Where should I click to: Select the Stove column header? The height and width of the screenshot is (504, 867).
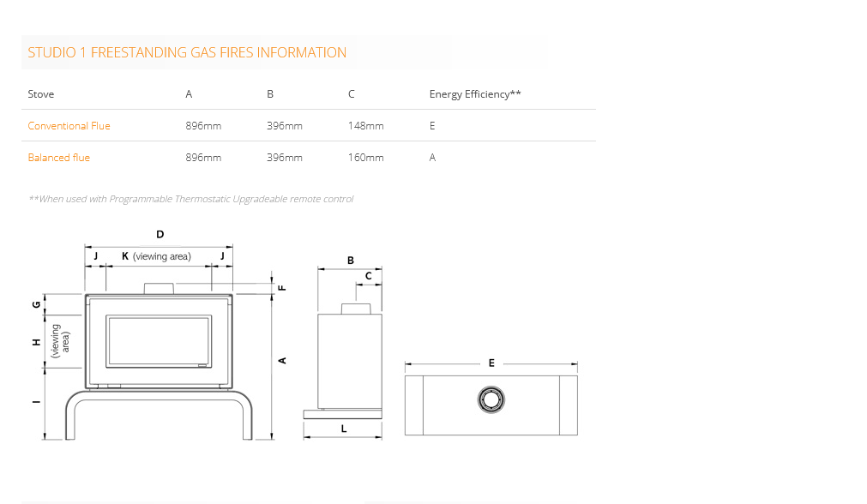coord(40,94)
